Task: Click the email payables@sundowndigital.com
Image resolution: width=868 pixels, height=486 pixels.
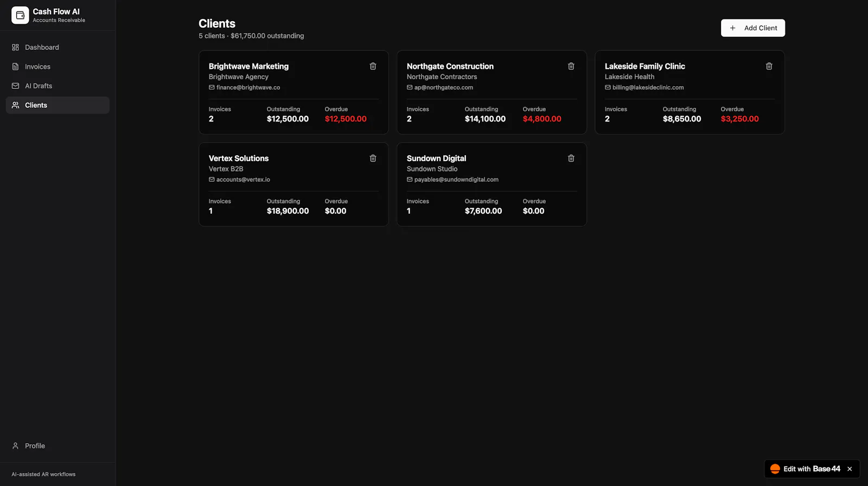Action: (x=456, y=180)
